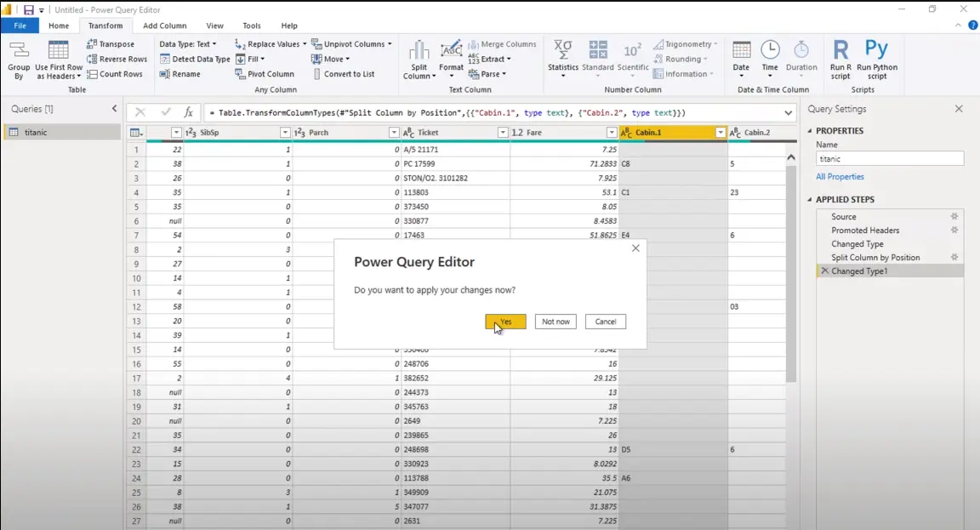The image size is (980, 530).
Task: Open the Cabin.1 column filter dropdown
Action: pyautogui.click(x=721, y=133)
